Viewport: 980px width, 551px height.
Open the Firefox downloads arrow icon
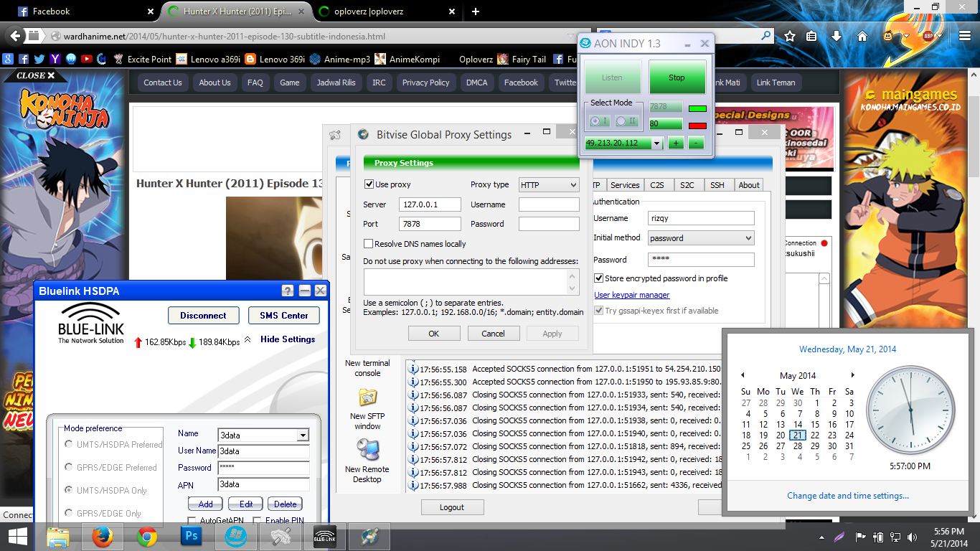[837, 36]
